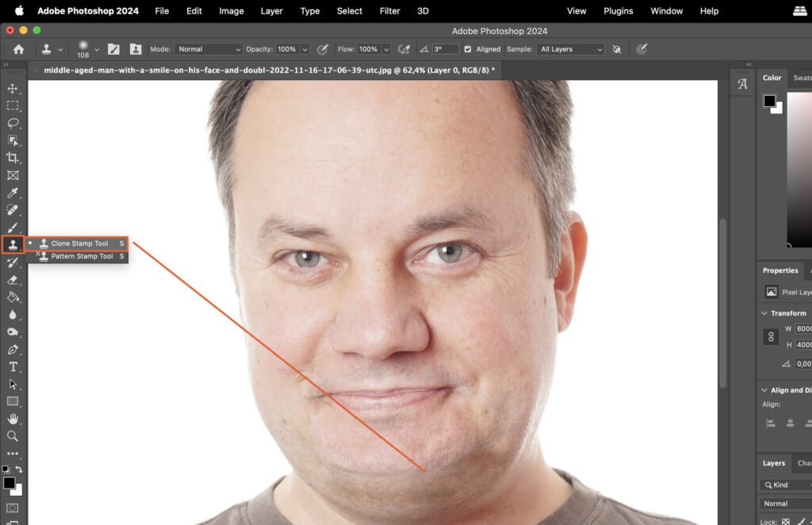Select the Crop tool
The width and height of the screenshot is (812, 525).
pos(13,158)
